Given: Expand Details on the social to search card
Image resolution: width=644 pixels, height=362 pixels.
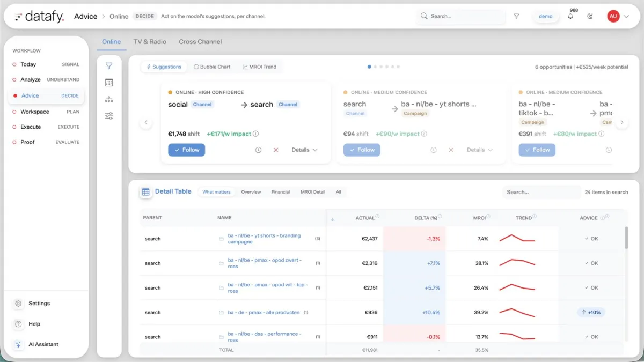Looking at the screenshot, I should click(x=304, y=150).
